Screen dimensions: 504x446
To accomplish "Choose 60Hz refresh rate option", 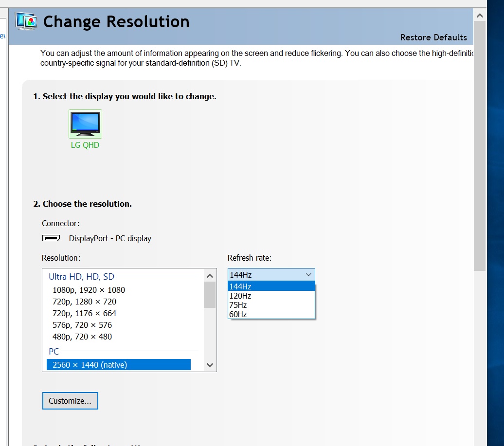I will click(271, 314).
